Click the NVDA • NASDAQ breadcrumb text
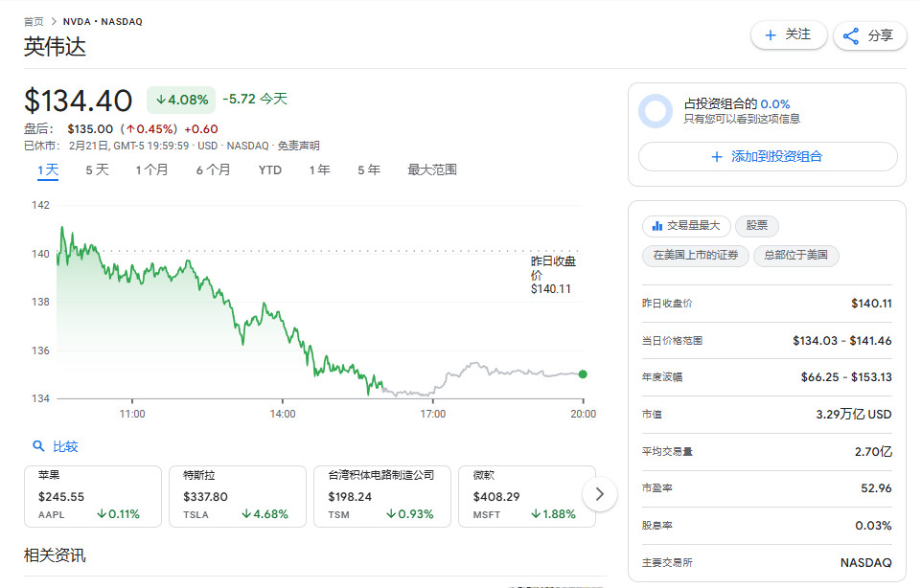The width and height of the screenshot is (921, 588). point(103,22)
